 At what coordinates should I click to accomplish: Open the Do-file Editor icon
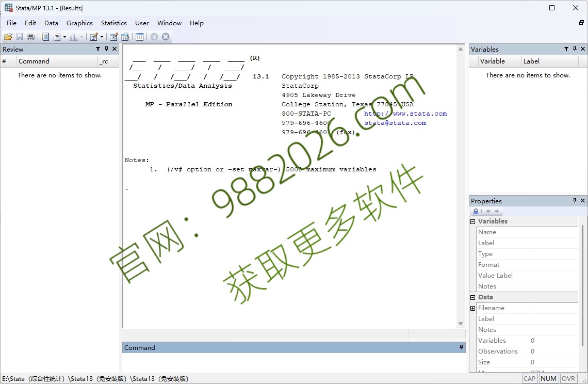coord(94,37)
